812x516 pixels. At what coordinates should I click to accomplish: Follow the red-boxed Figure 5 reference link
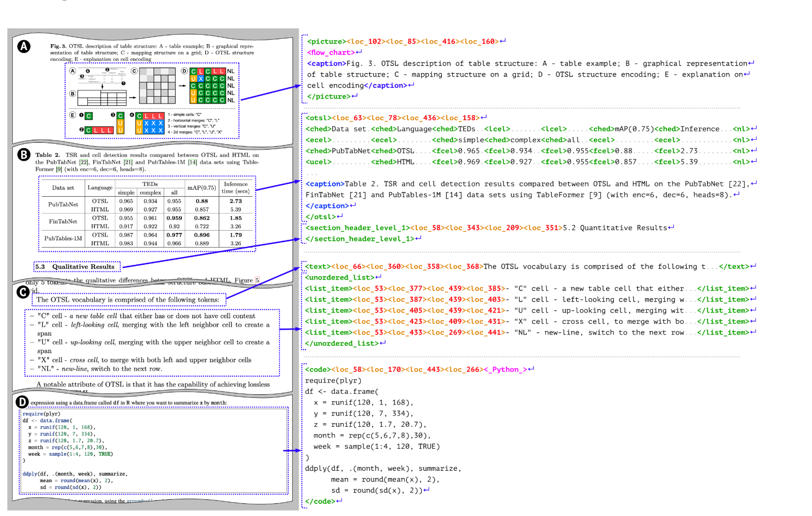pos(256,281)
